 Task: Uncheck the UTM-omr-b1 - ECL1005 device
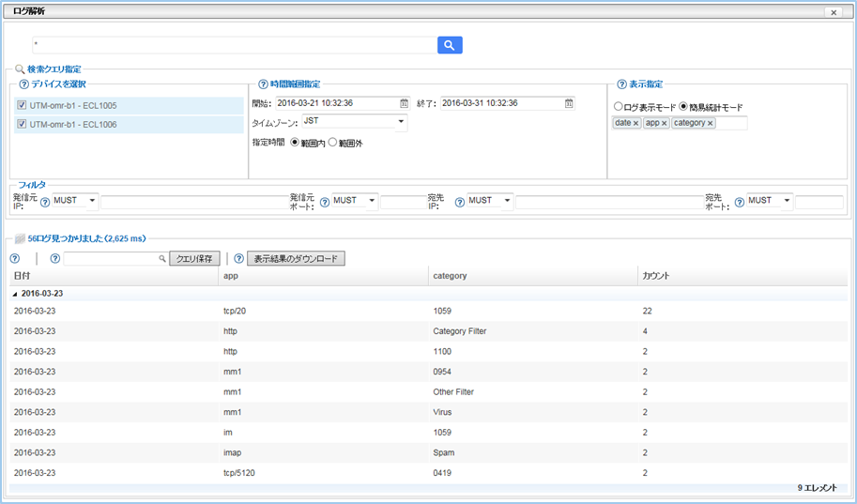point(22,106)
